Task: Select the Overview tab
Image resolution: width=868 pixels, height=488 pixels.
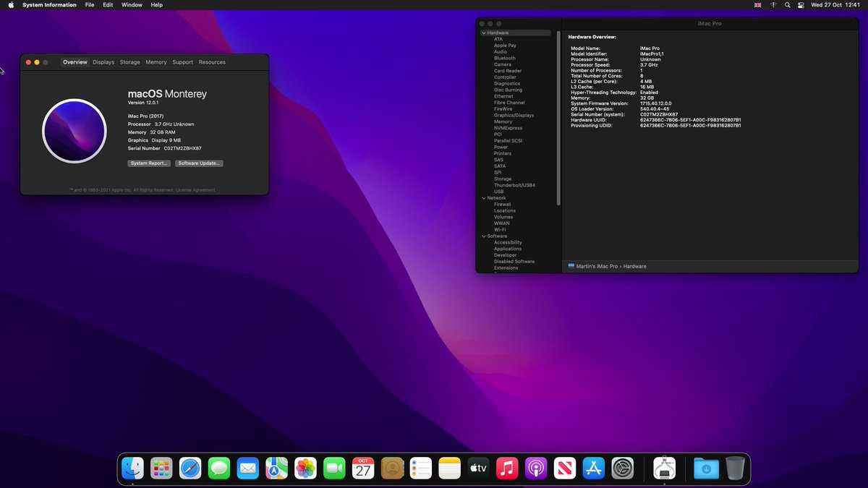Action: tap(75, 62)
